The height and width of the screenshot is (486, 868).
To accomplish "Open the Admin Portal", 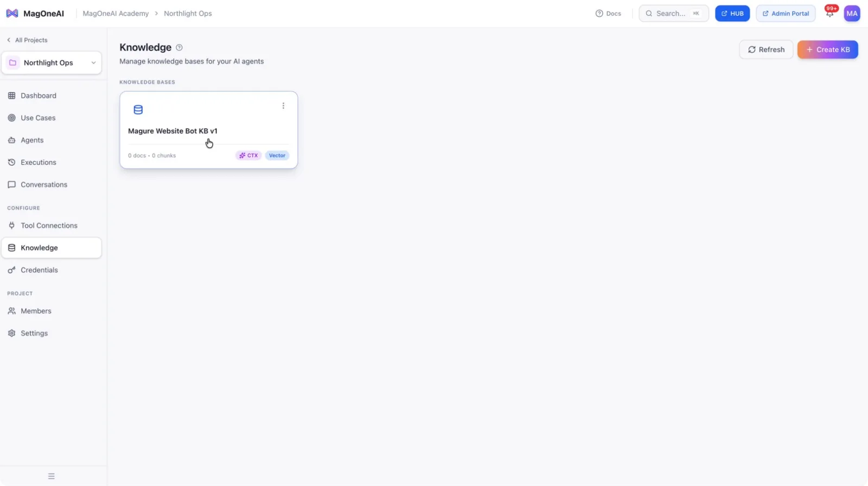I will point(786,14).
